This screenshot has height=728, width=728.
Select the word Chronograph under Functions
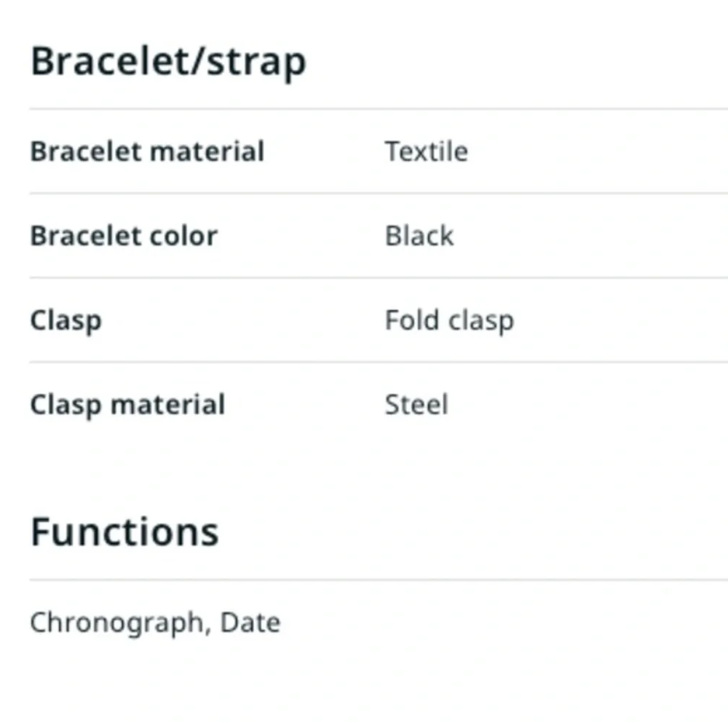[x=117, y=623]
